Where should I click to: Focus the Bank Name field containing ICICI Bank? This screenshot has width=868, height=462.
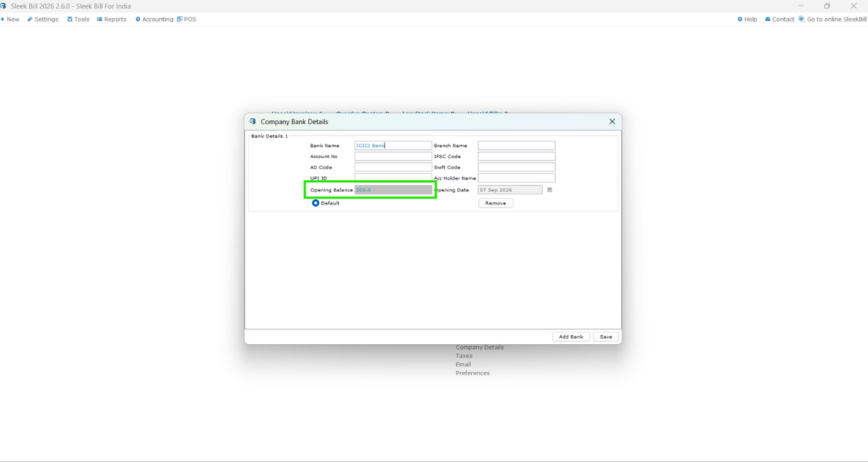[393, 146]
